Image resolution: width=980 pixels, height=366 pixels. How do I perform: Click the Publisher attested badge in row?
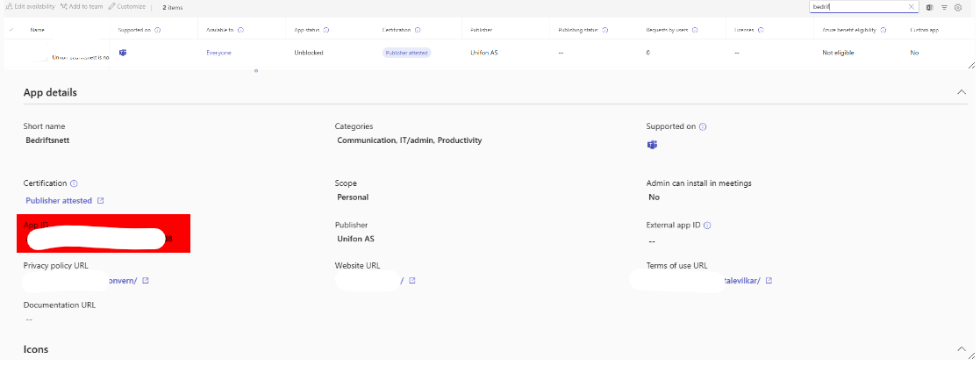[406, 53]
